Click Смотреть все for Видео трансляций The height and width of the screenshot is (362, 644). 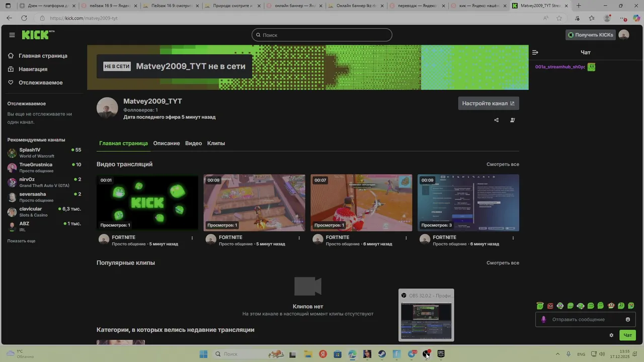[503, 164]
